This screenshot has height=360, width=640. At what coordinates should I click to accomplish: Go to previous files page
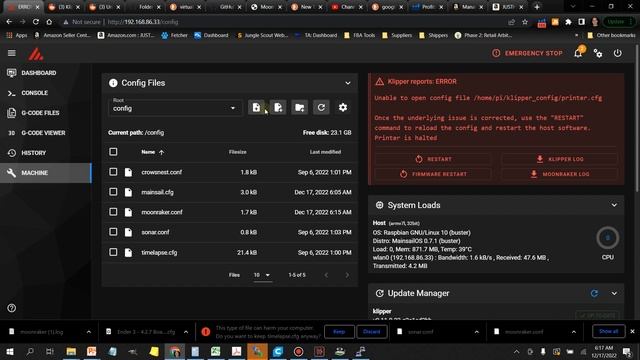pos(326,275)
